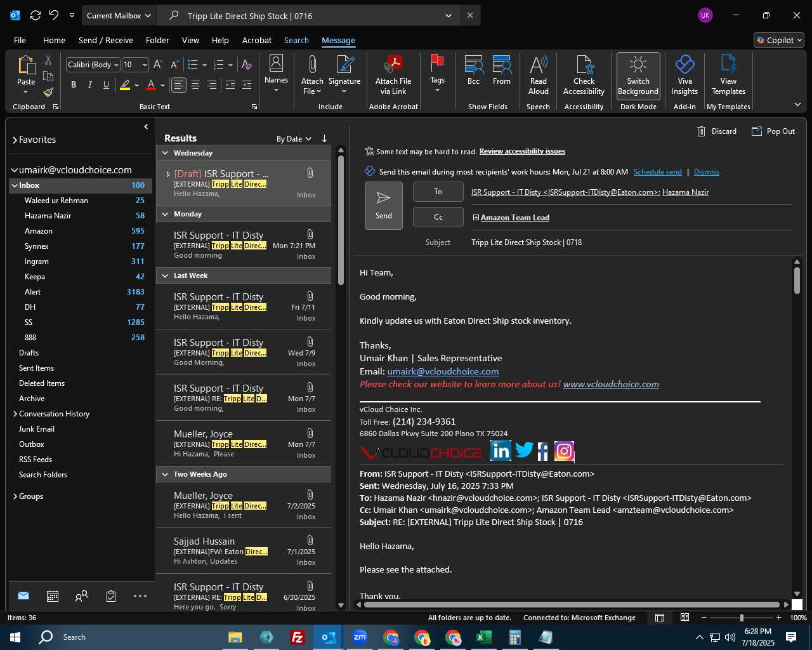Viewport: 812px width, 650px height.
Task: Collapse the Last Week group
Action: pos(165,275)
